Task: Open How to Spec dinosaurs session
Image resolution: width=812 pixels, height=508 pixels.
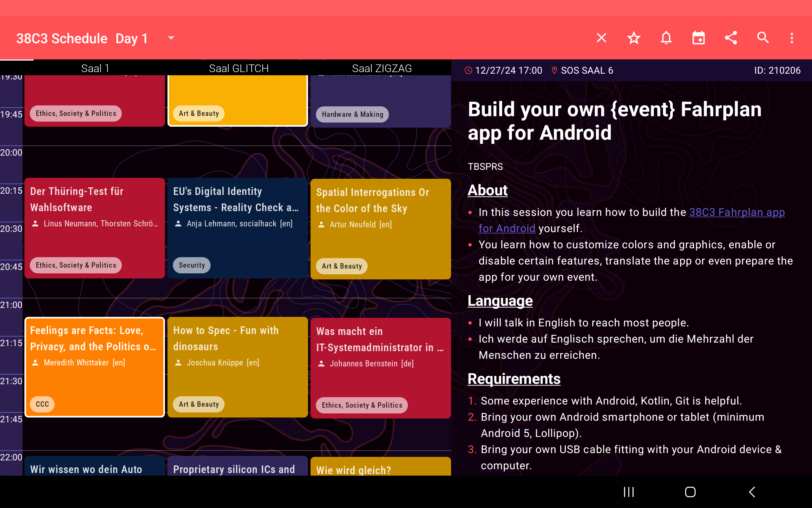Action: 238,367
